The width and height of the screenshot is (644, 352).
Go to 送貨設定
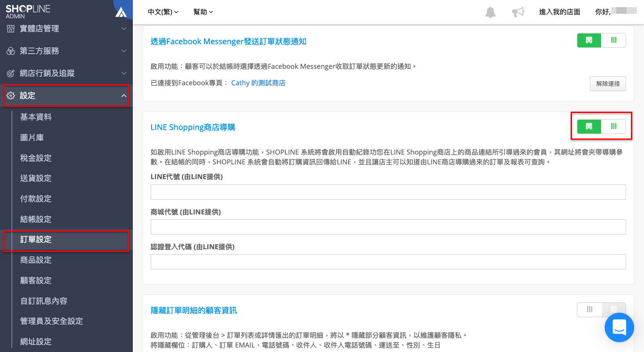point(36,178)
